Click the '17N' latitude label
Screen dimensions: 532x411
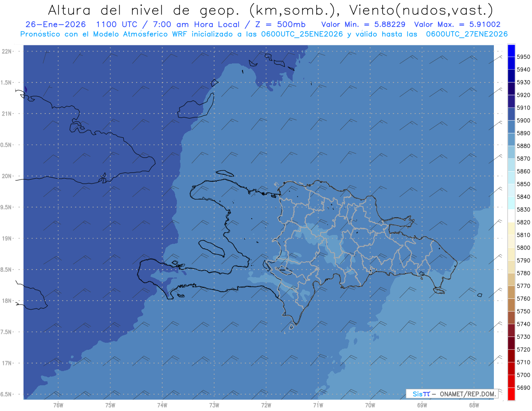pyautogui.click(x=7, y=363)
